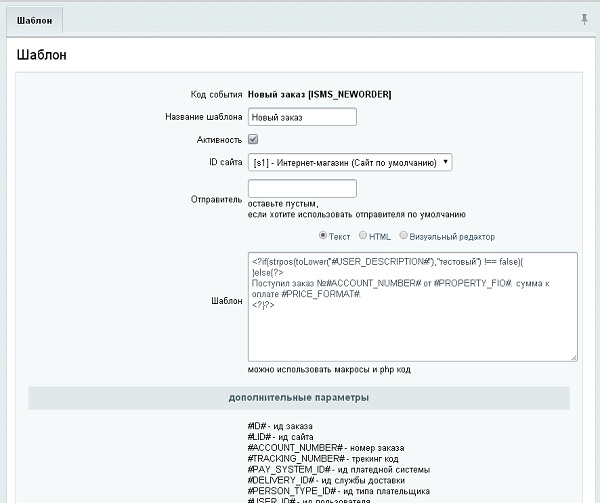This screenshot has height=503, width=600.
Task: Grab the textarea resize handle corner
Action: [x=572, y=356]
